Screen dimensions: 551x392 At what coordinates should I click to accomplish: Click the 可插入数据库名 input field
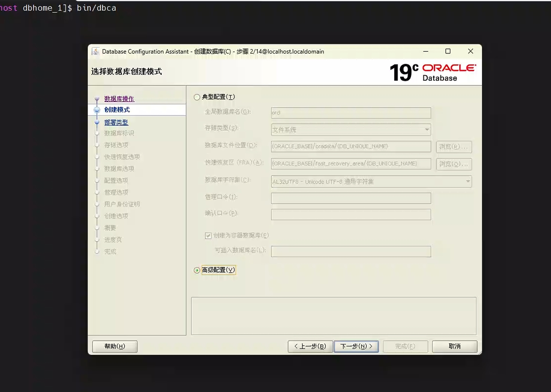[351, 252]
